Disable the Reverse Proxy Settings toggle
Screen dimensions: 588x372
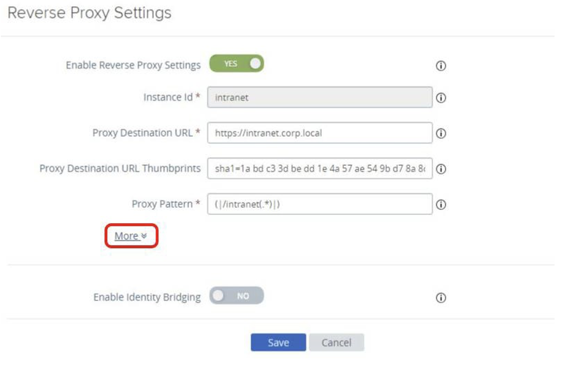pos(236,64)
